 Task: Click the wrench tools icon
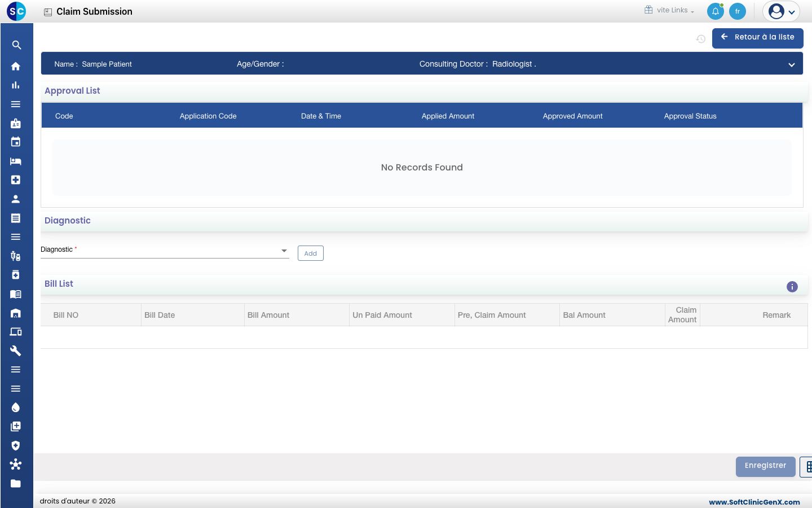tap(16, 351)
